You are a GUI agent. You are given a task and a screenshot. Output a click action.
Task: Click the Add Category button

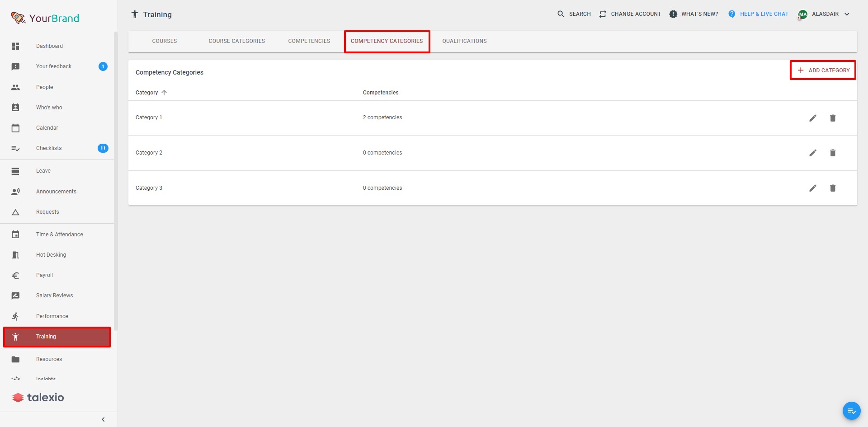(823, 70)
